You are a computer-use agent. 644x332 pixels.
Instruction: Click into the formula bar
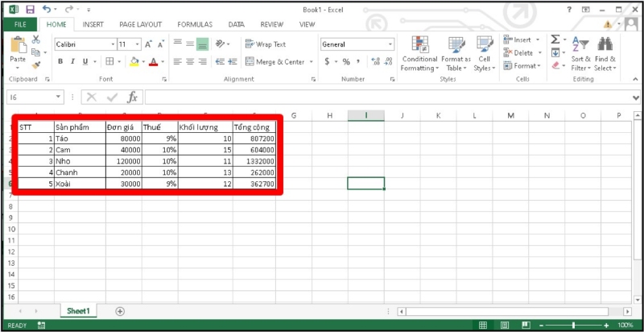click(x=388, y=98)
